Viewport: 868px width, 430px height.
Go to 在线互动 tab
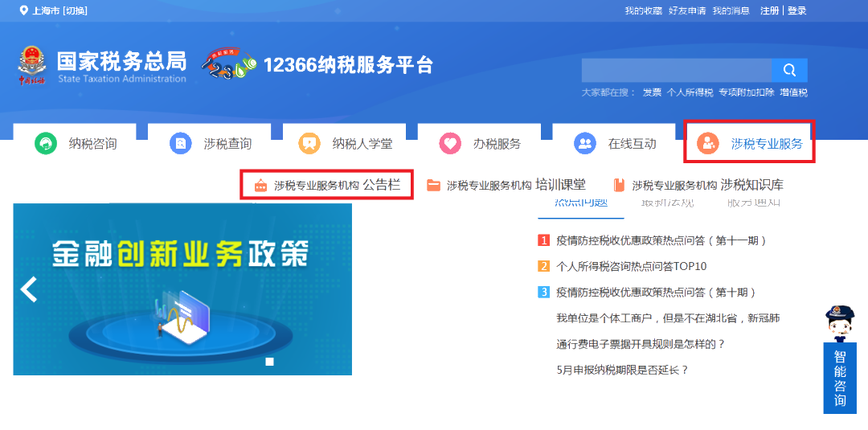pyautogui.click(x=614, y=145)
